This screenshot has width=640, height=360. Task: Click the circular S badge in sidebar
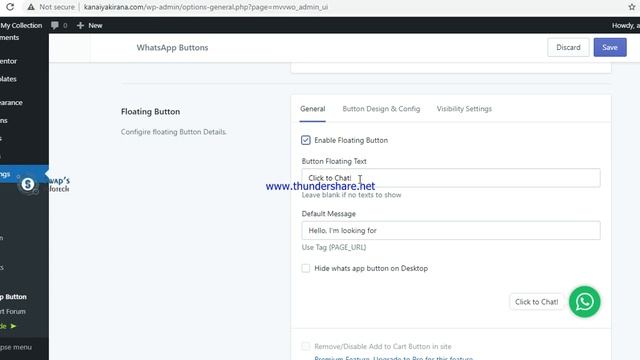[x=28, y=184]
